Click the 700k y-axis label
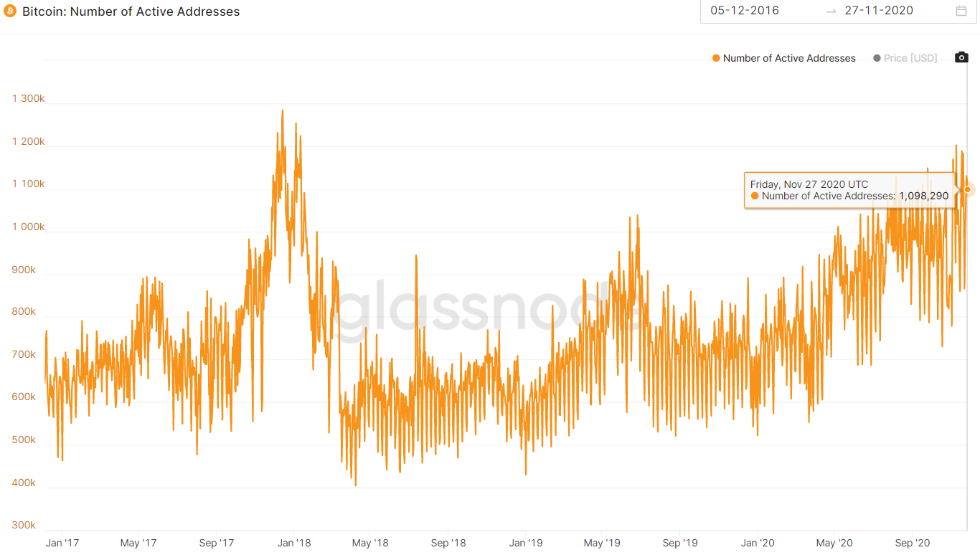The image size is (980, 555). (24, 354)
